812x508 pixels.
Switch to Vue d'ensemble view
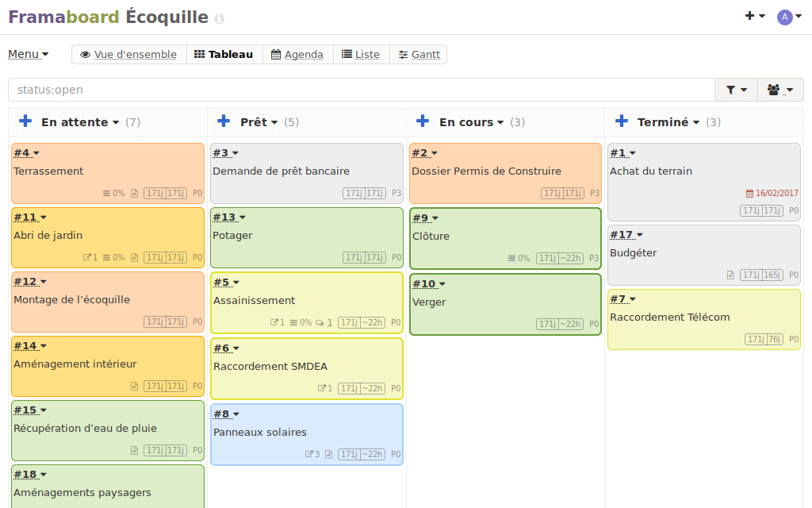click(x=128, y=54)
